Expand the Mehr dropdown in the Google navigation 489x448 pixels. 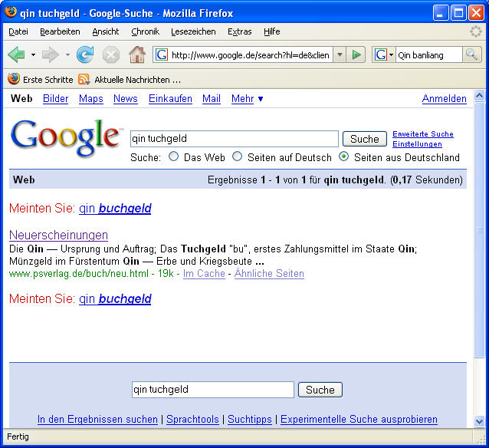247,99
